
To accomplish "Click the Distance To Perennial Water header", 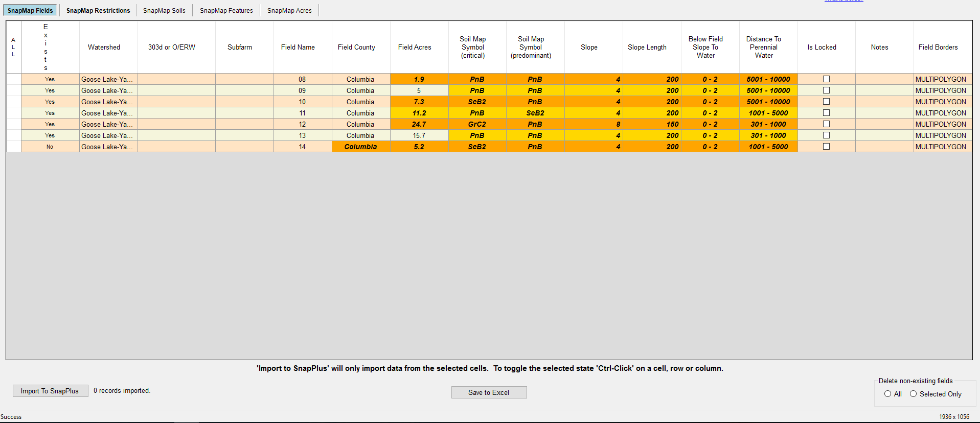I will 768,47.
